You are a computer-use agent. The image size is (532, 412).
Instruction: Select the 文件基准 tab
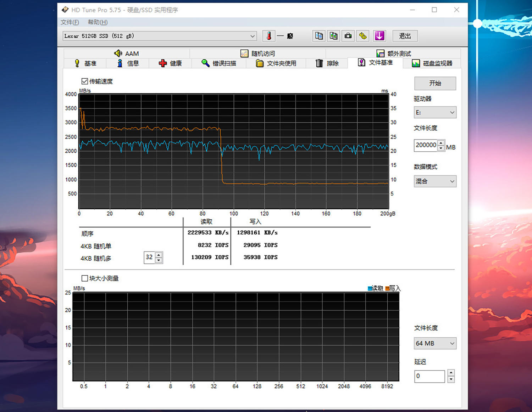[375, 63]
